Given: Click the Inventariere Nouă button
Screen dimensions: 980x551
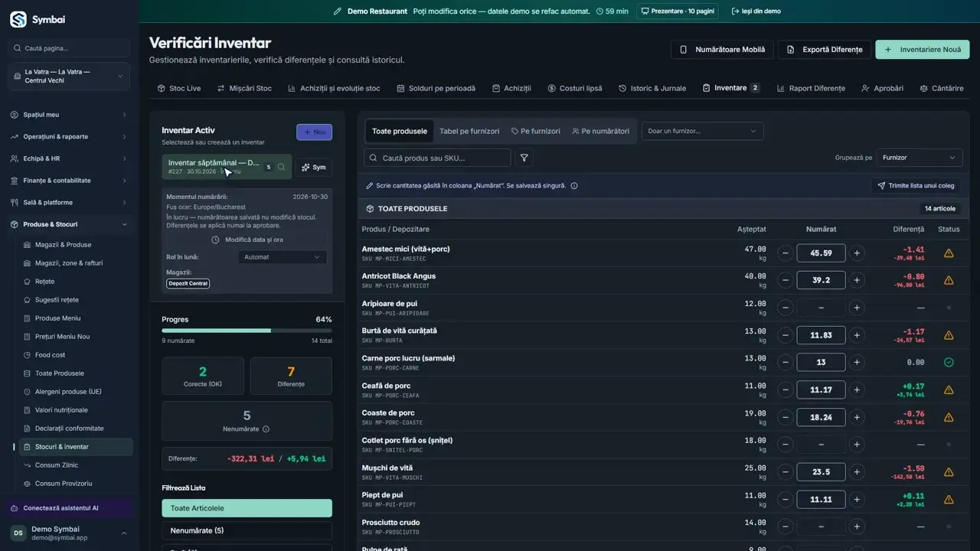Looking at the screenshot, I should (x=923, y=50).
